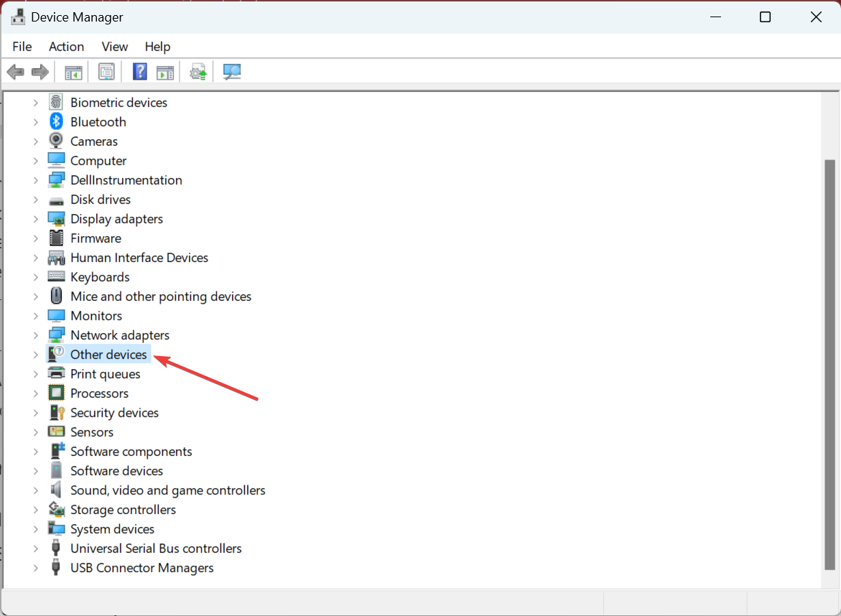Click Scan for hardware changes icon
Image resolution: width=841 pixels, height=616 pixels.
pos(232,72)
